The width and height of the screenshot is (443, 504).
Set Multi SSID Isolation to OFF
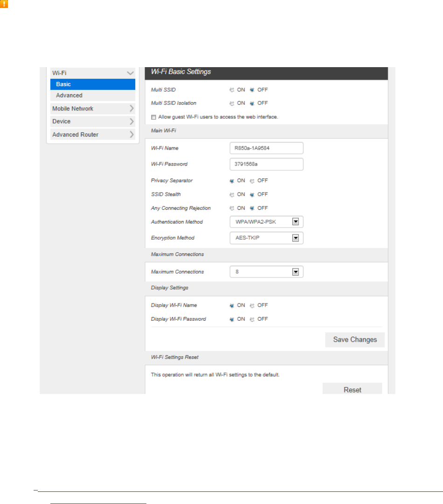coord(252,104)
